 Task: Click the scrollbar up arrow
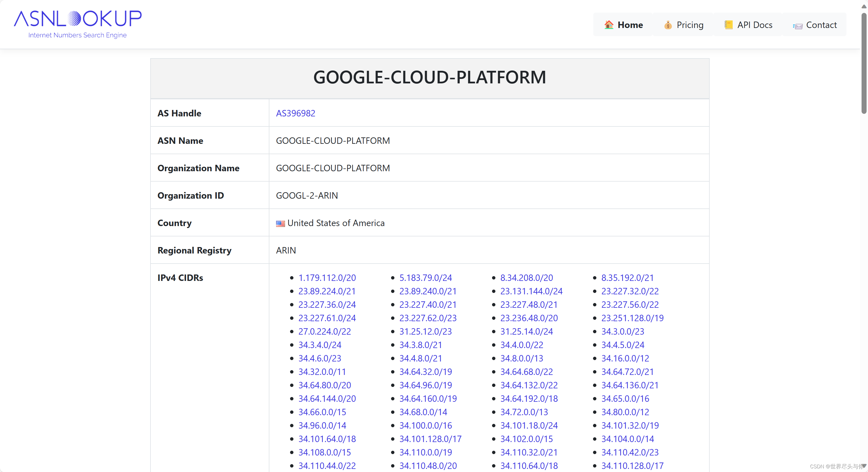click(864, 6)
